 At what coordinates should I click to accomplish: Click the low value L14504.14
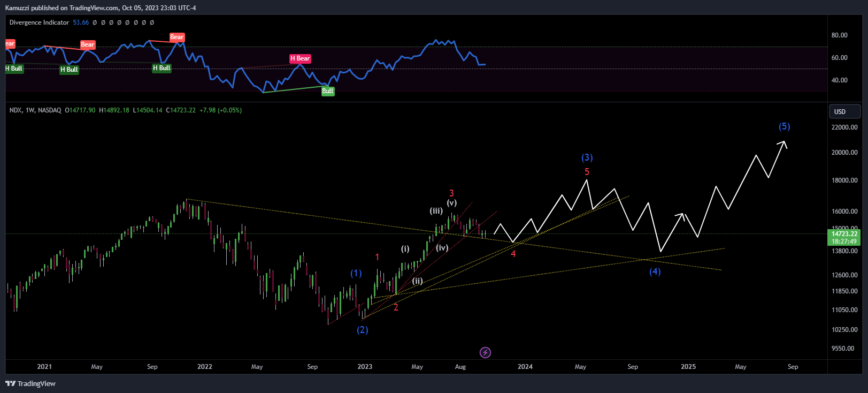tap(148, 110)
